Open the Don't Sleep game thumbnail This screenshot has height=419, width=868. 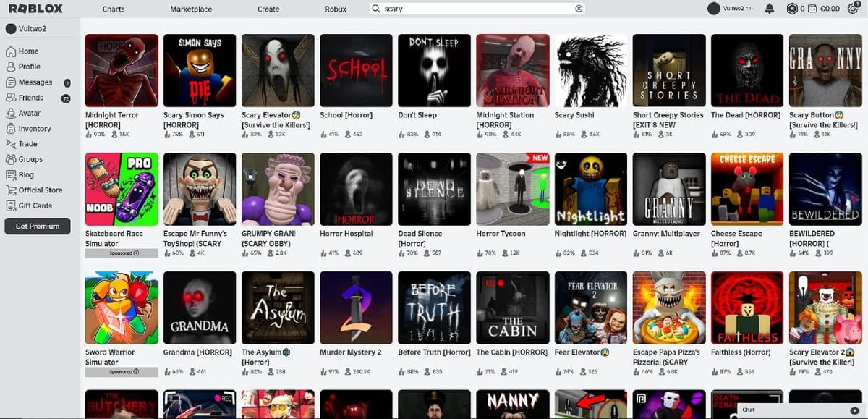coord(434,70)
